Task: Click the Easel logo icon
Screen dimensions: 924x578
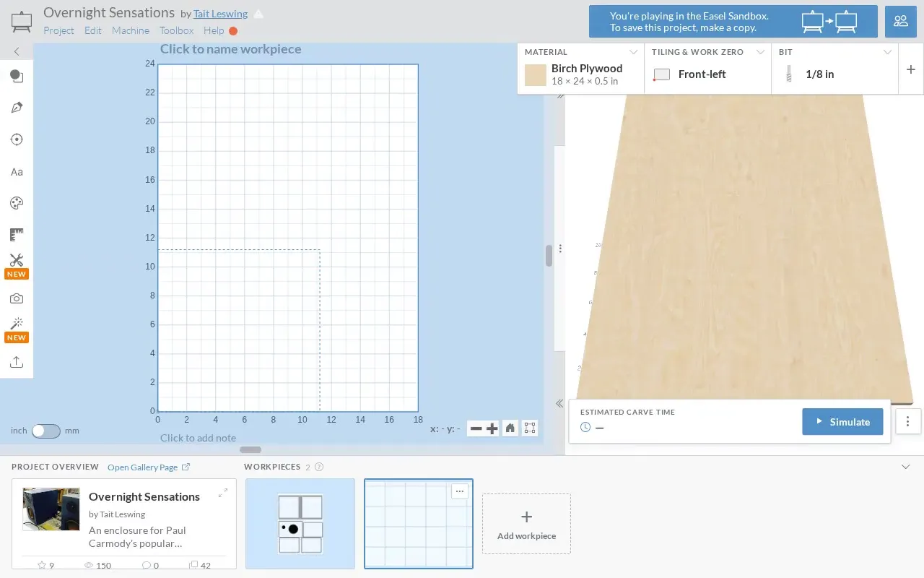Action: pyautogui.click(x=22, y=22)
